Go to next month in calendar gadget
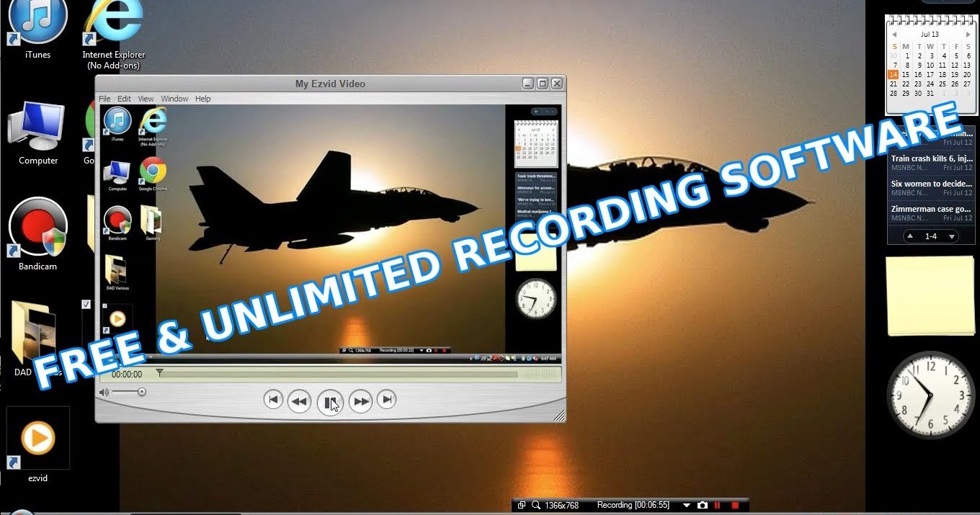Image resolution: width=980 pixels, height=515 pixels. point(968,34)
